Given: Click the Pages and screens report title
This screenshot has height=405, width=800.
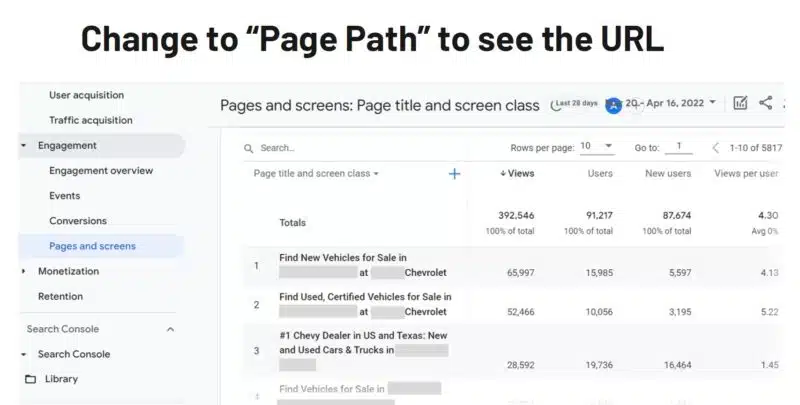Looking at the screenshot, I should tap(380, 106).
